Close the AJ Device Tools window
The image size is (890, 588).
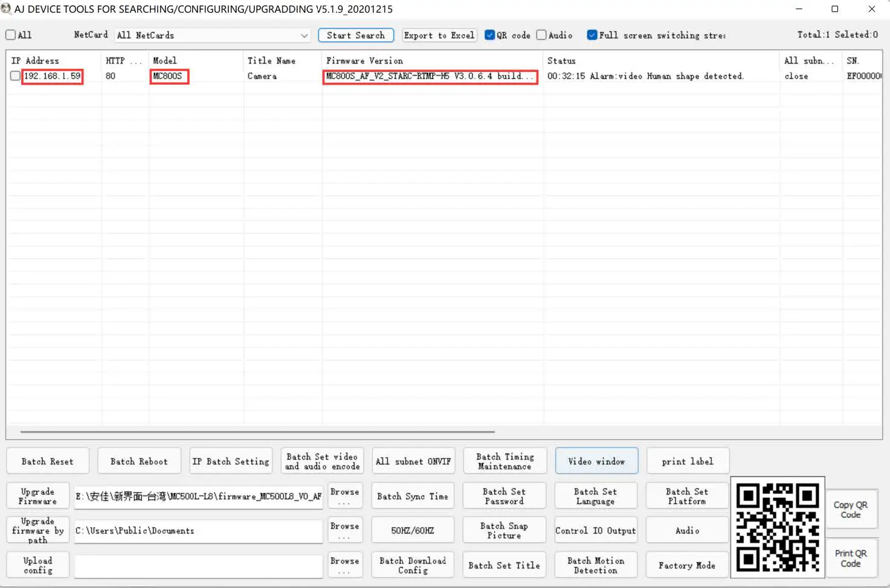pos(872,9)
